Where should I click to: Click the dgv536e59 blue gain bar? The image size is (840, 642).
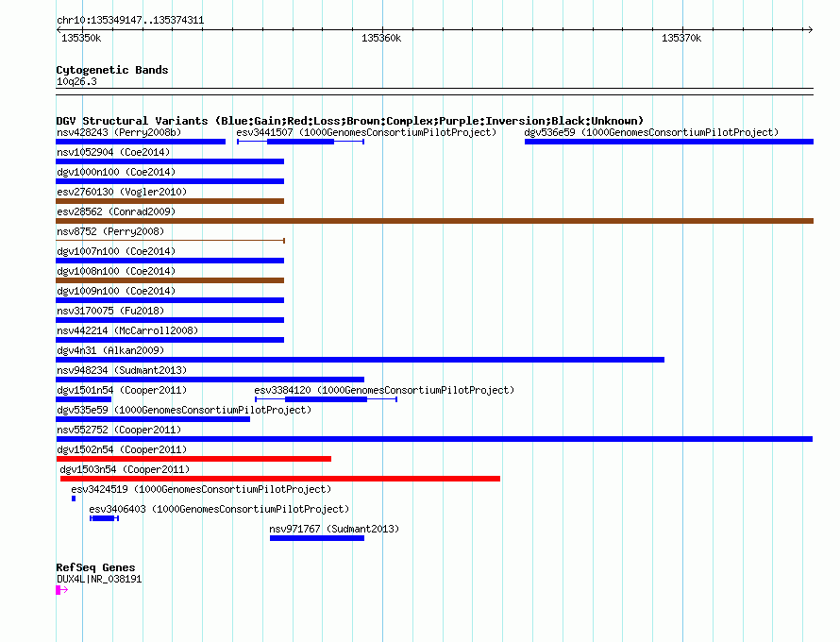(668, 142)
